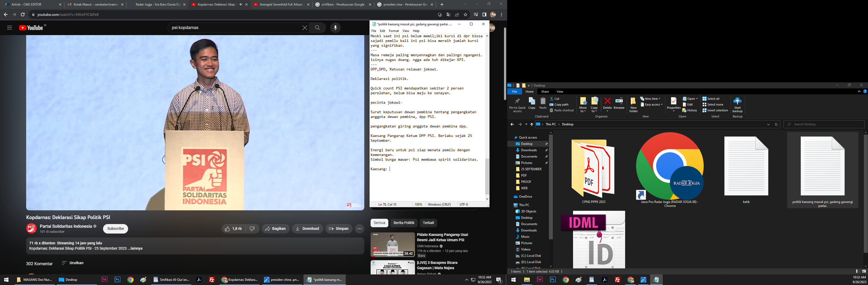
Task: Click Pin to Quick access
Action: click(517, 105)
